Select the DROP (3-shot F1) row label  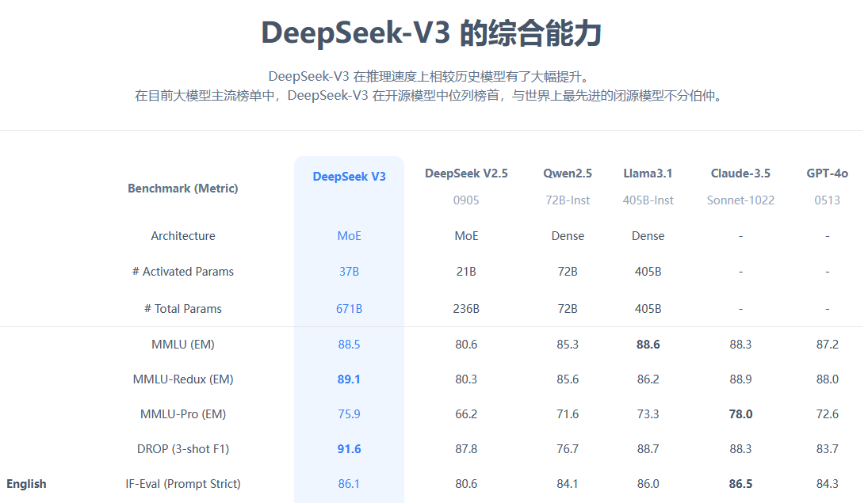point(182,448)
